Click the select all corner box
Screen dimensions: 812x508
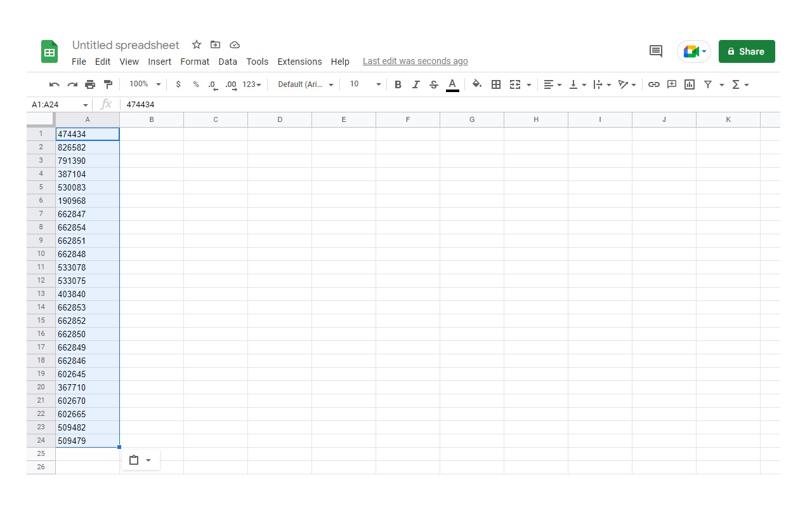[x=41, y=119]
